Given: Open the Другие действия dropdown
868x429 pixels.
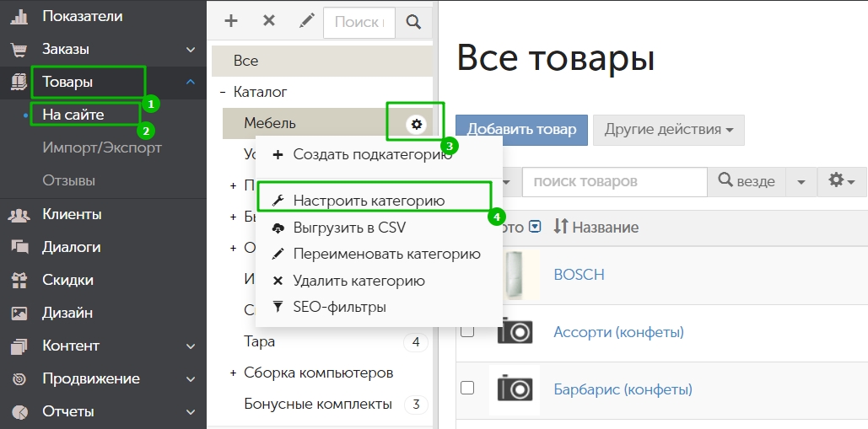Looking at the screenshot, I should pos(668,130).
